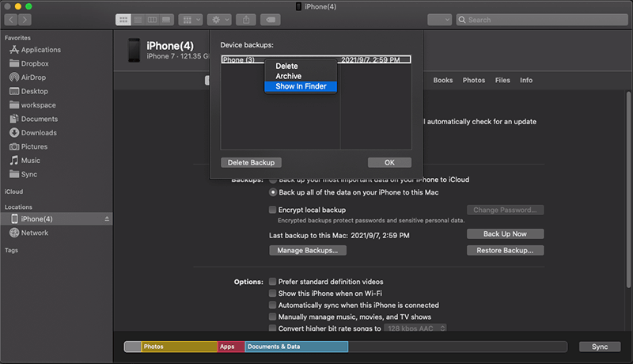Click Documents & Data storage segment

coord(296,347)
